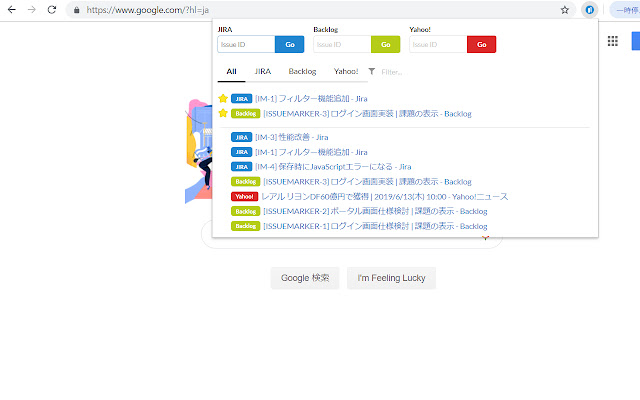
Task: Open the Yahoo! news link
Action: pyautogui.click(x=384, y=197)
